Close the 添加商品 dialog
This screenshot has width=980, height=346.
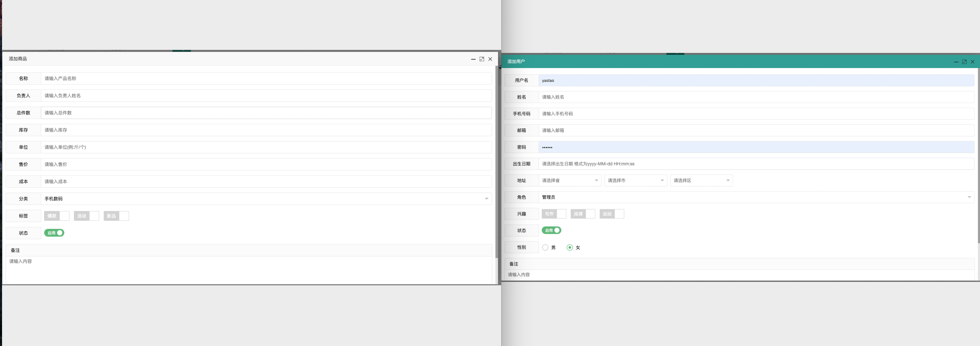point(490,59)
